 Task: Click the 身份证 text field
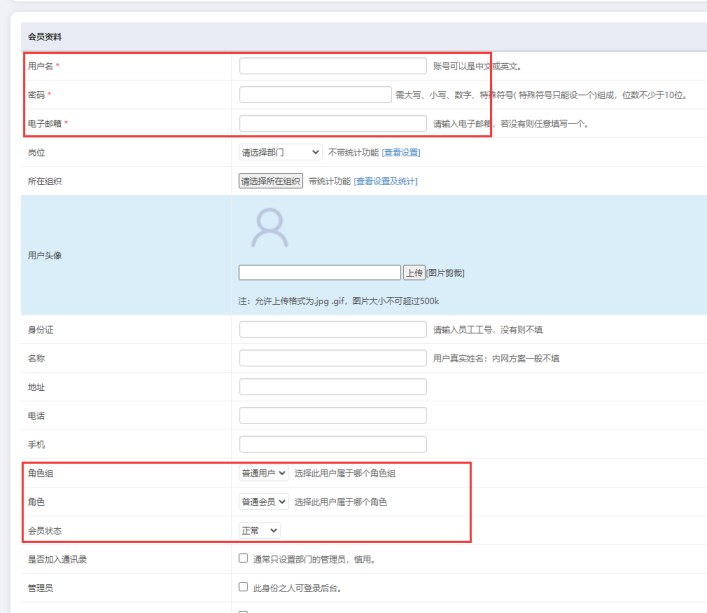(x=333, y=329)
